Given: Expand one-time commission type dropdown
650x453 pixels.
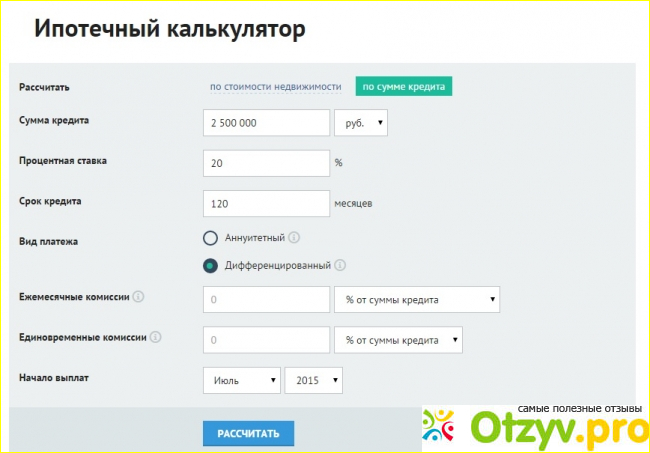Looking at the screenshot, I should point(398,340).
